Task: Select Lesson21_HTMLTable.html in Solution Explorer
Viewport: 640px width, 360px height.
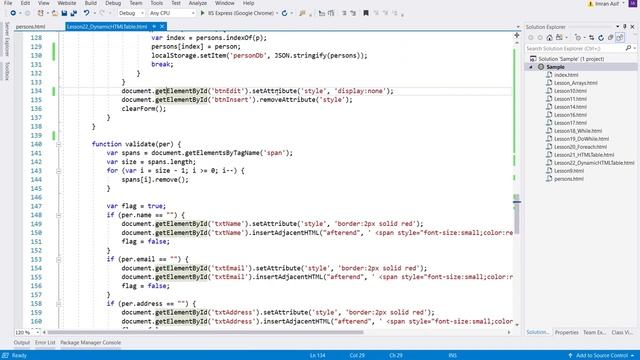Action: pos(584,155)
